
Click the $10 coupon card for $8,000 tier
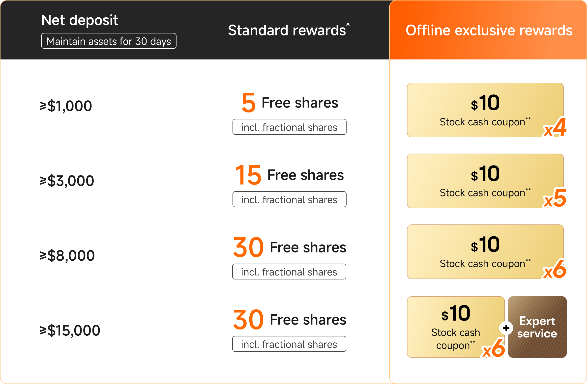coord(485,251)
